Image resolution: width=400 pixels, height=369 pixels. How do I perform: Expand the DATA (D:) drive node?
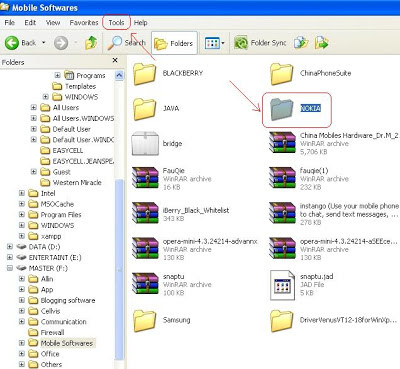(x=10, y=247)
